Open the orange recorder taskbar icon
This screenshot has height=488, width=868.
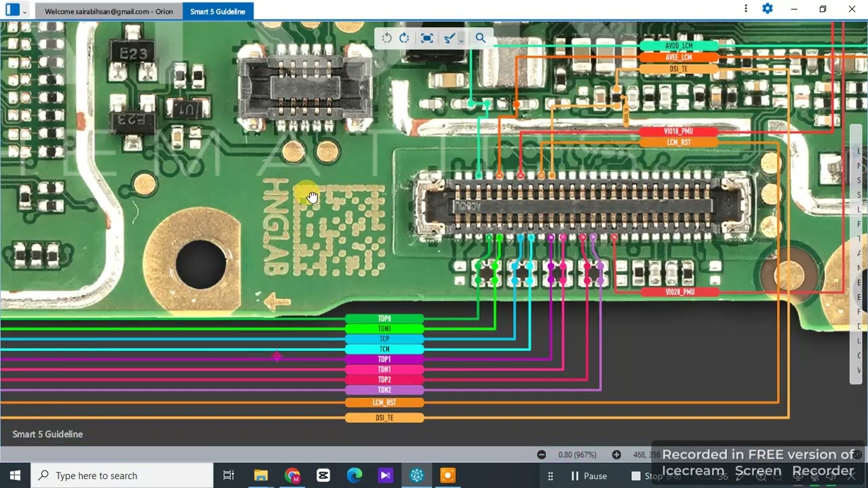(448, 476)
